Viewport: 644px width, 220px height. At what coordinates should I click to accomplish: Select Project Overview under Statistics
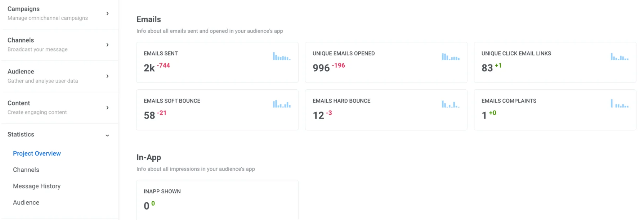(37, 153)
